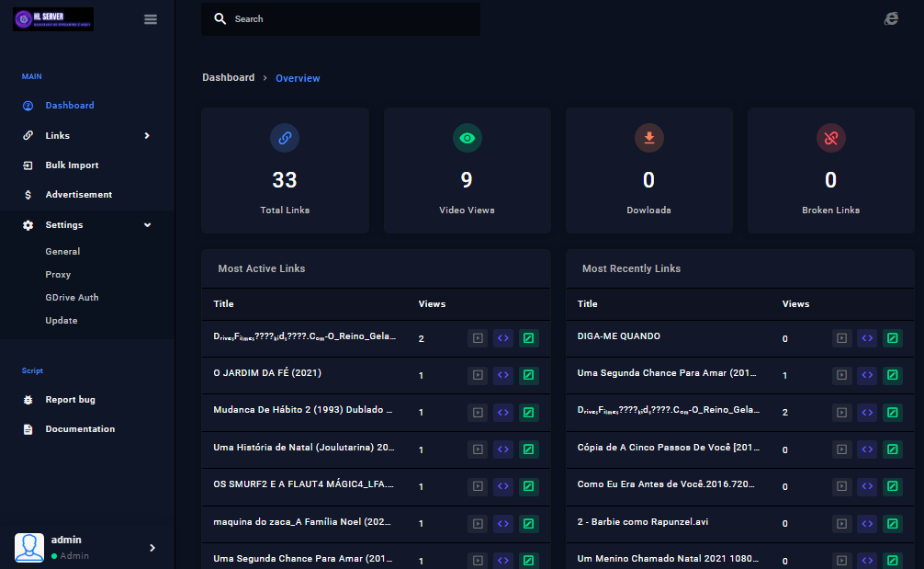Click the Dashboard breadcrumb
Screen dimensions: 924x569
point(228,78)
